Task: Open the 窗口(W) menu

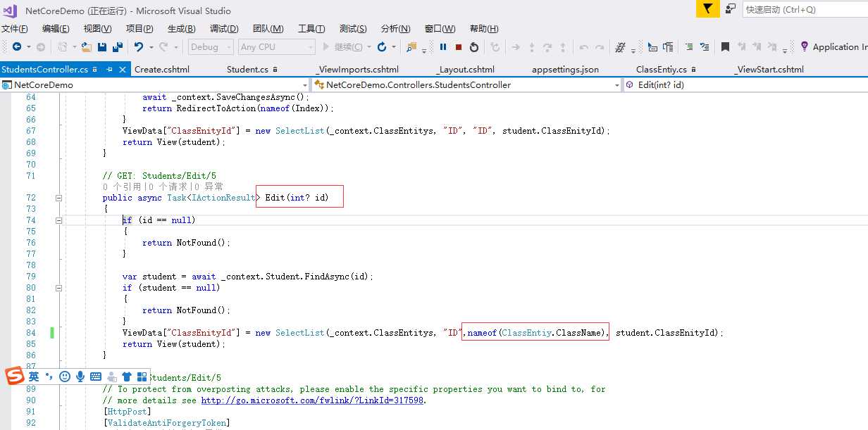Action: tap(440, 29)
